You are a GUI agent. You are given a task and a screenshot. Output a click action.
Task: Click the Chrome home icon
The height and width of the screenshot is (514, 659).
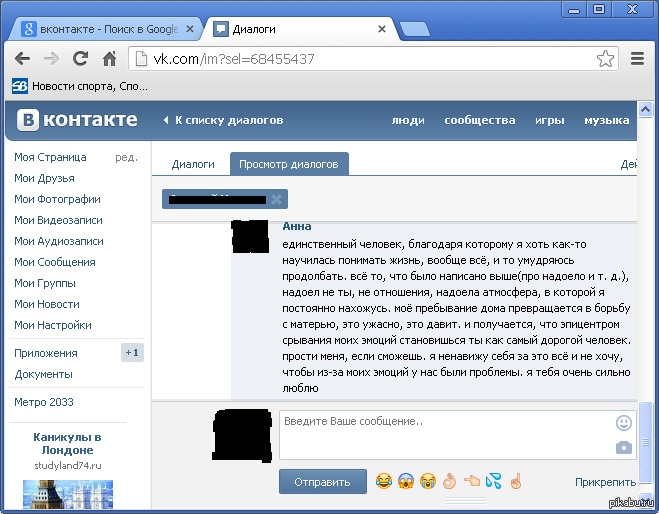point(110,59)
